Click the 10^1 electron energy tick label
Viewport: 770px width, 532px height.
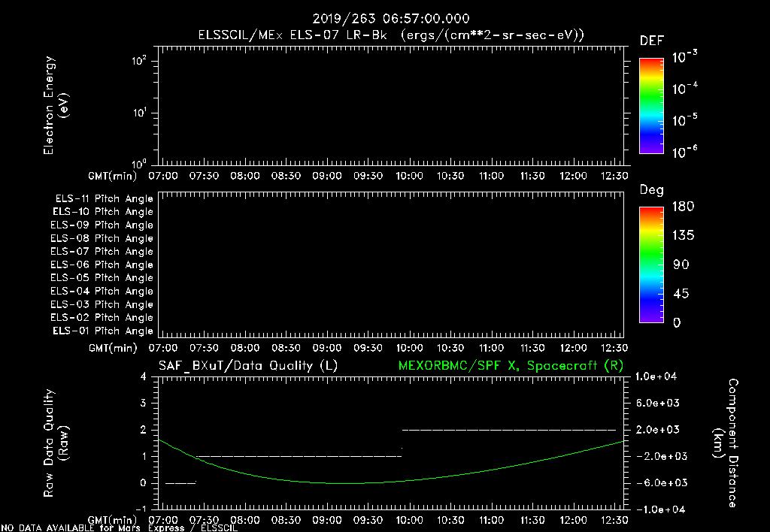tap(139, 113)
